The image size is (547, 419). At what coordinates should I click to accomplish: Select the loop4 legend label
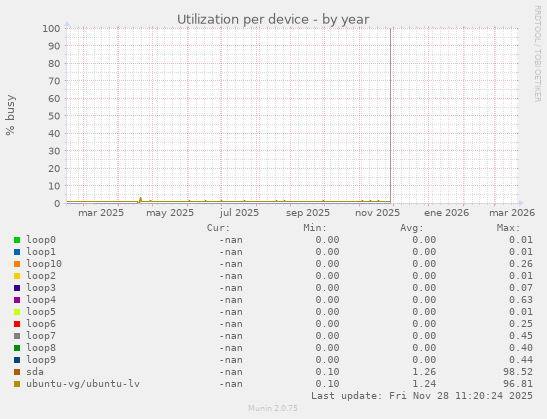pos(41,300)
